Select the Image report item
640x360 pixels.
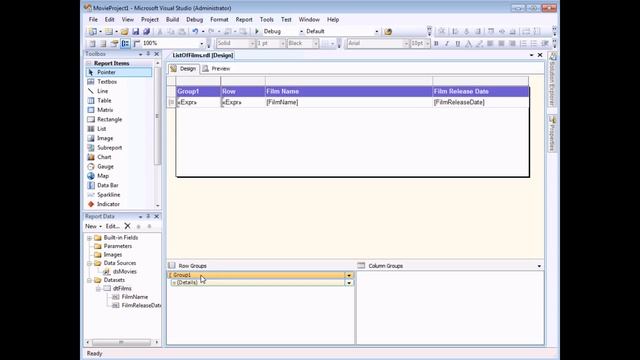pos(104,138)
